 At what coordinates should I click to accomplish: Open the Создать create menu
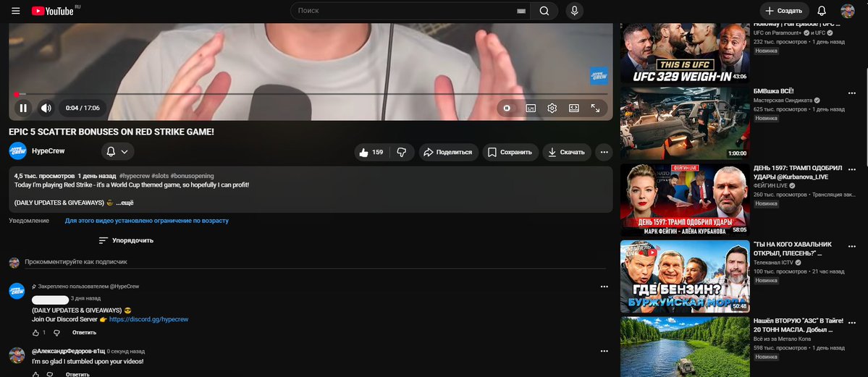[784, 11]
